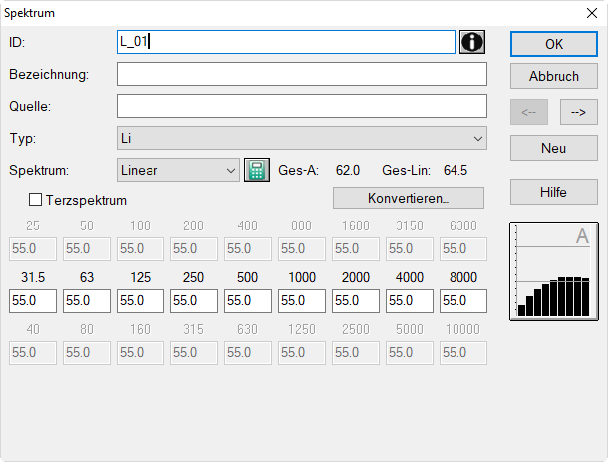Confirm with the OK button
Image resolution: width=608 pixels, height=462 pixels.
(554, 44)
